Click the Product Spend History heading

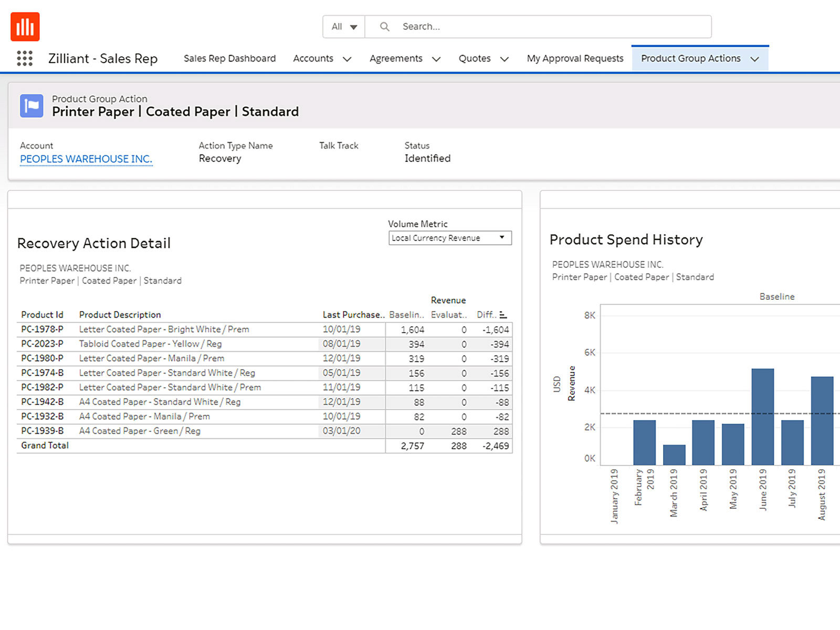pyautogui.click(x=626, y=239)
